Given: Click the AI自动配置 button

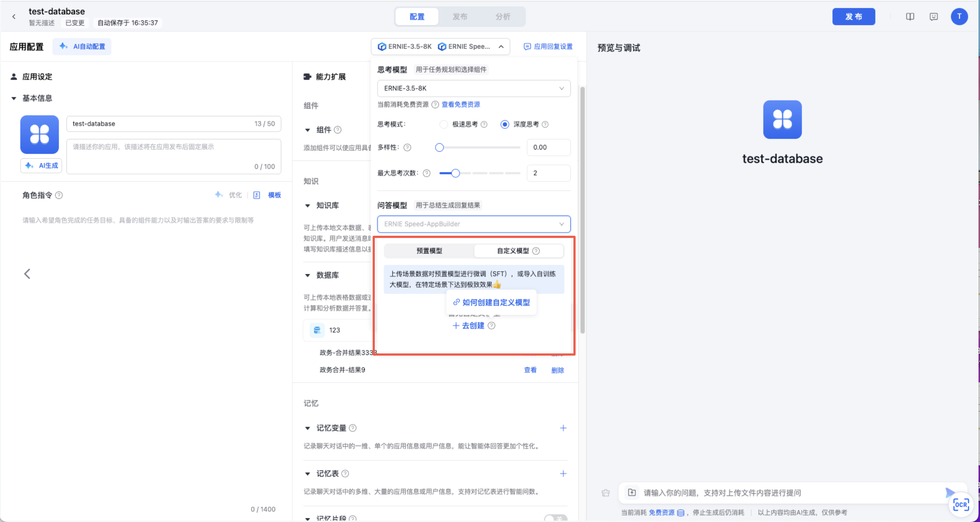Looking at the screenshot, I should 82,46.
